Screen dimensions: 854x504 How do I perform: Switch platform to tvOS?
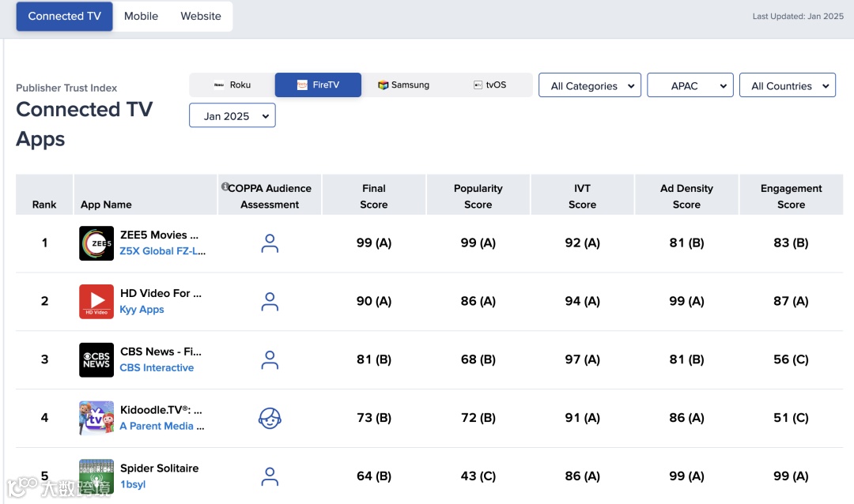(x=489, y=85)
